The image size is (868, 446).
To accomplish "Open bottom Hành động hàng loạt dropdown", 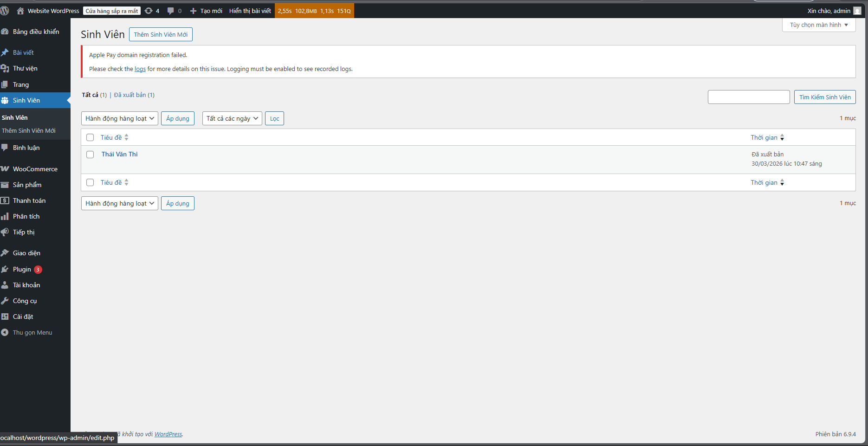I will 120,203.
